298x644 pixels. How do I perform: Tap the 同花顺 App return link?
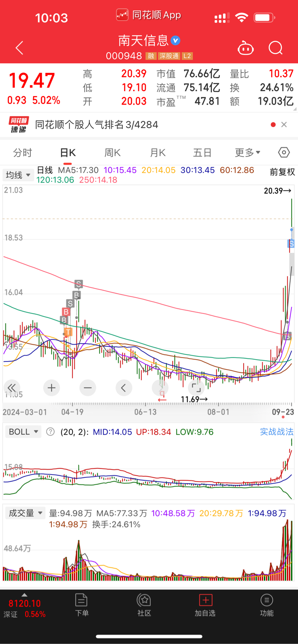pyautogui.click(x=149, y=15)
